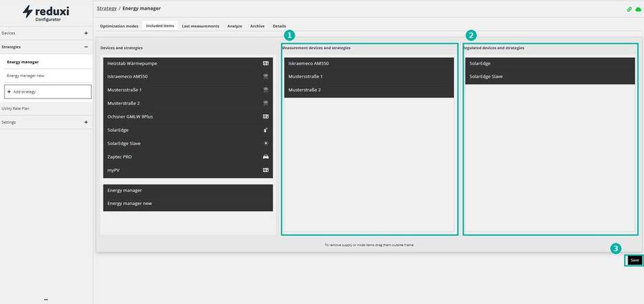644x304 pixels.
Task: Select Iskraemeco AM550 in the Measurement devices list
Action: (x=368, y=63)
